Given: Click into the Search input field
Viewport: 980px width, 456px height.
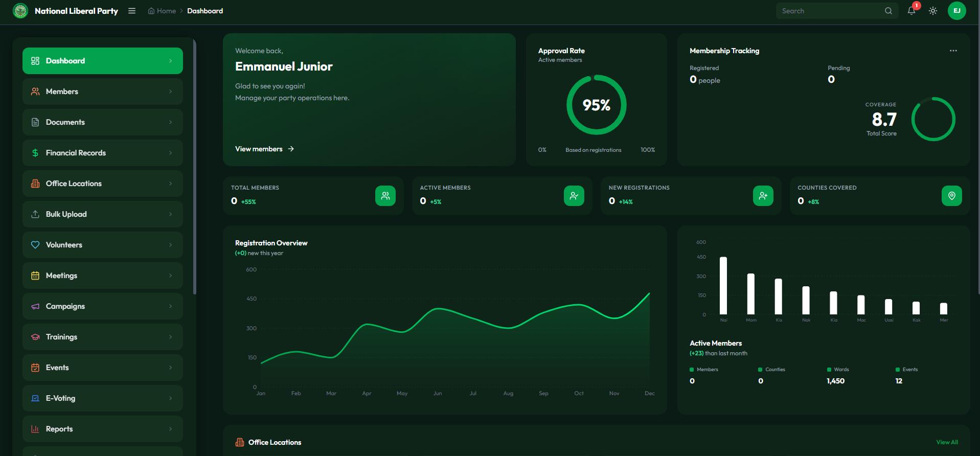Looking at the screenshot, I should point(828,11).
